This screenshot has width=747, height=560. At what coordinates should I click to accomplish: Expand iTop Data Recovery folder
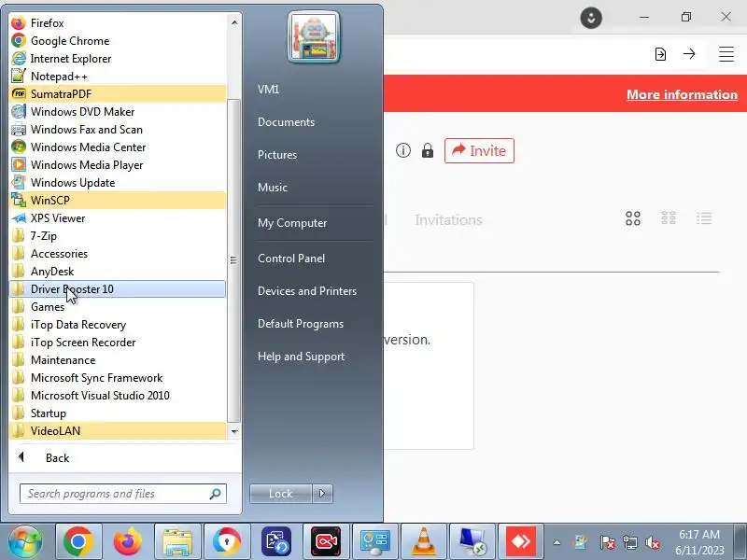(118, 324)
